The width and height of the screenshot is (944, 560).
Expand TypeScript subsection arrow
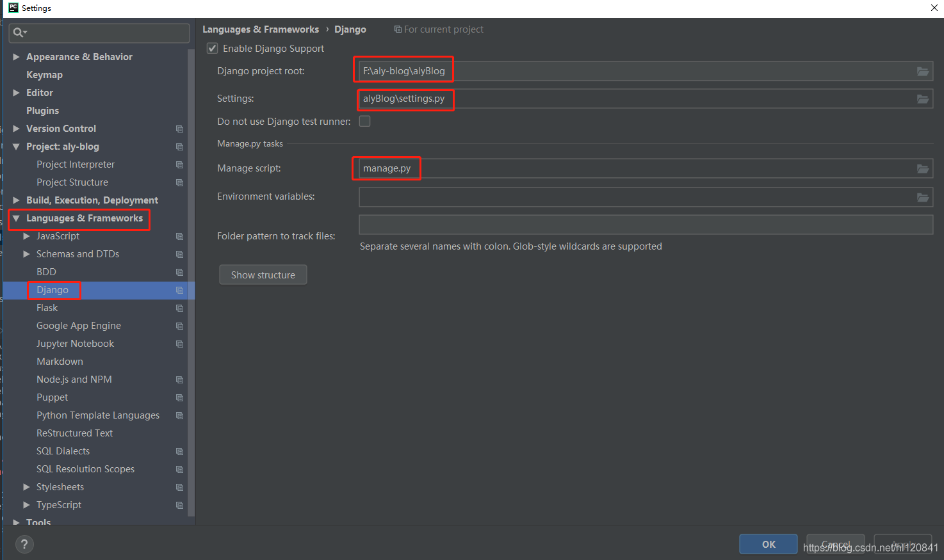(x=27, y=505)
